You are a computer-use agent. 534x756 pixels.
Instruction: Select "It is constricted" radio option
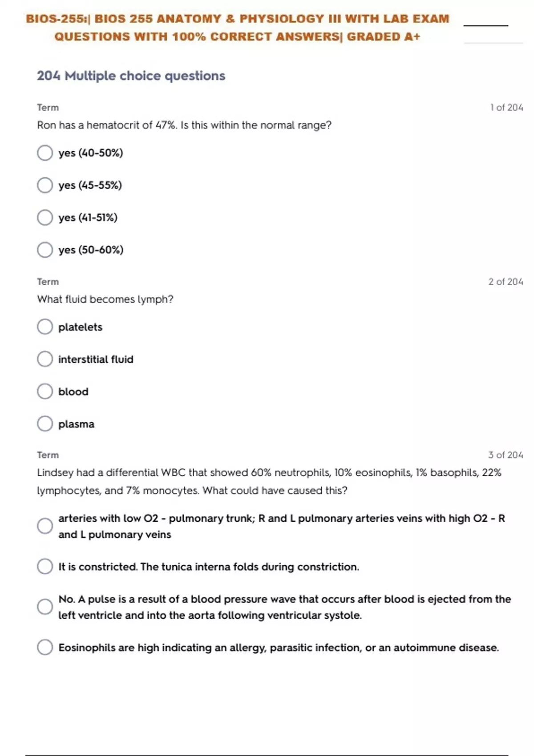pos(45,567)
